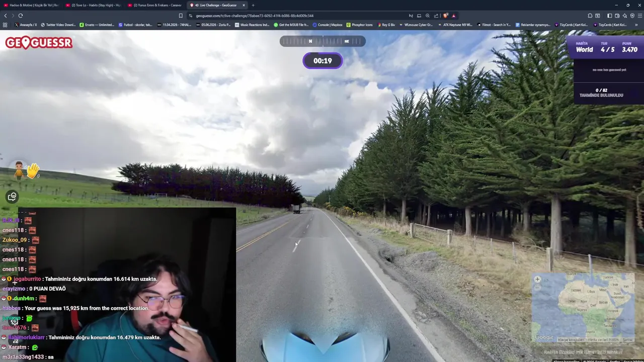Open the WLmouse Cyber Gr... bookmark
644x362 pixels.
416,25
